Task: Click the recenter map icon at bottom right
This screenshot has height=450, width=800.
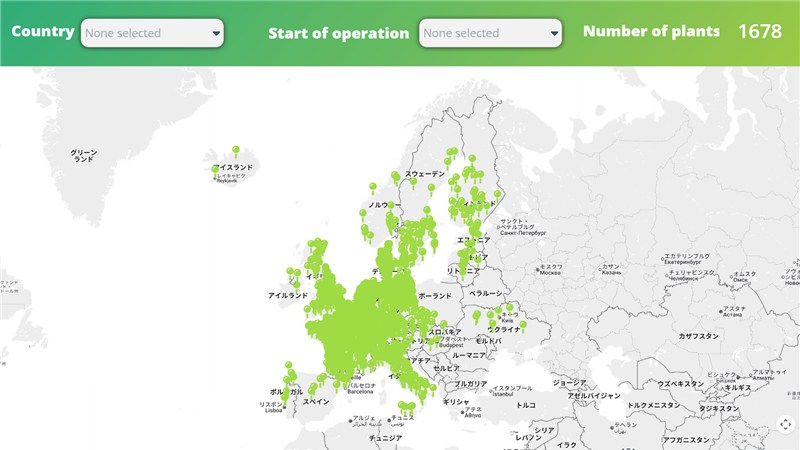Action: pyautogui.click(x=786, y=424)
